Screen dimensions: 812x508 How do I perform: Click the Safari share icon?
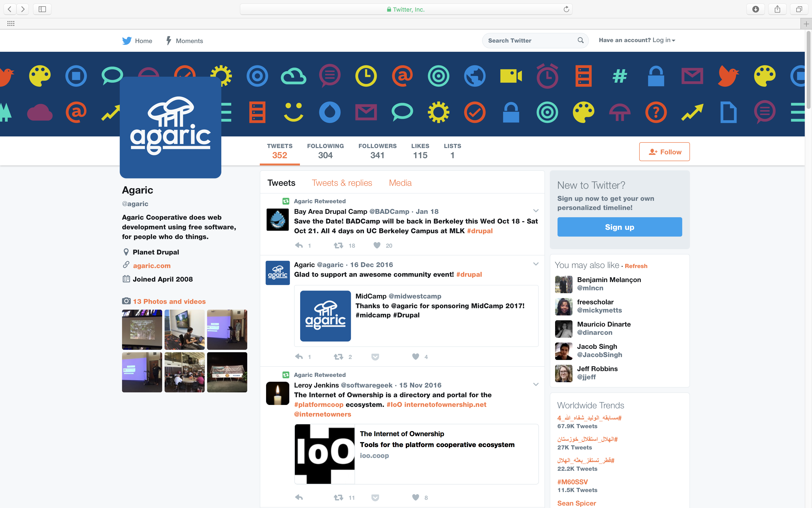pyautogui.click(x=777, y=9)
